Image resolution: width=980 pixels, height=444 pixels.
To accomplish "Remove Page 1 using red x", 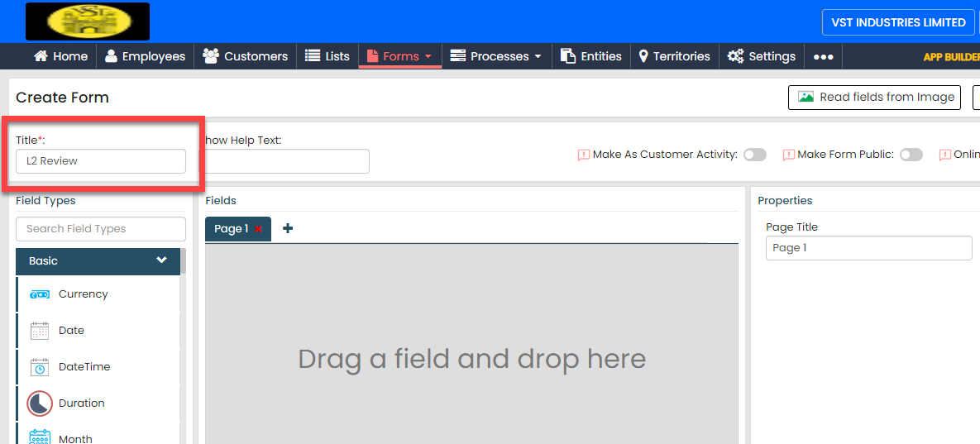I will 259,230.
